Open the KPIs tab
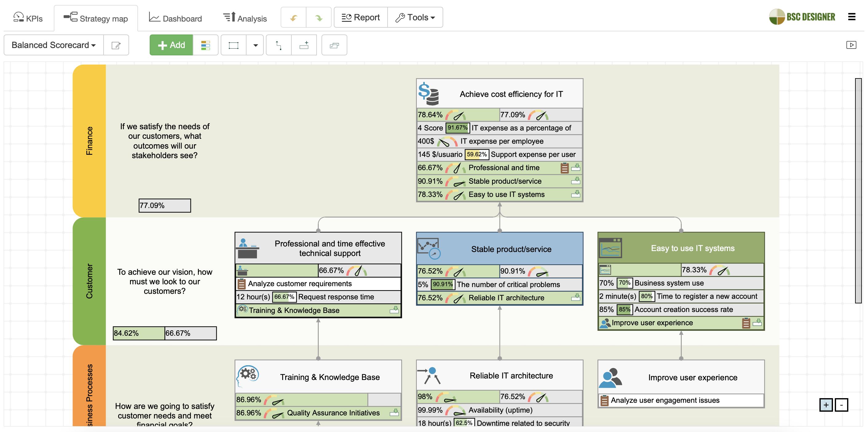 (28, 17)
